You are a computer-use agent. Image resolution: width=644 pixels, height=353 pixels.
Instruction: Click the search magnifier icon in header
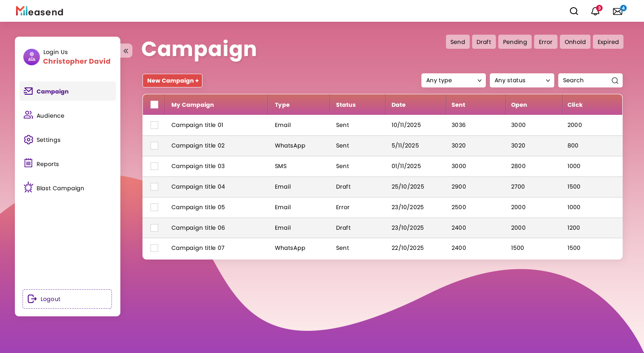coord(574,11)
